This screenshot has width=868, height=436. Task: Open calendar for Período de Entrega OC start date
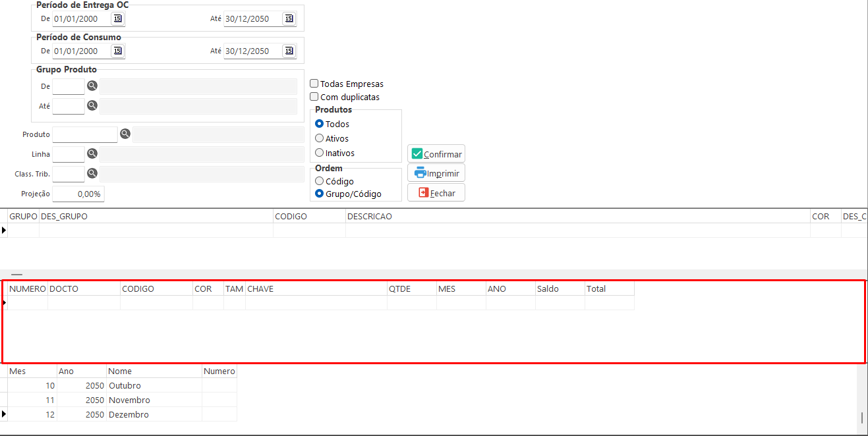(117, 18)
